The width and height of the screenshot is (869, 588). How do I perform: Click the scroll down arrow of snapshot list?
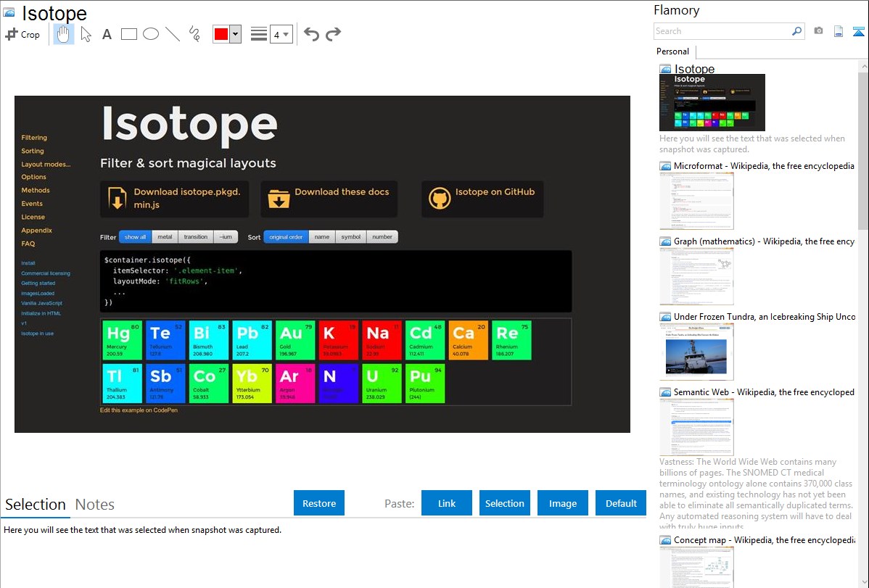coord(863,581)
